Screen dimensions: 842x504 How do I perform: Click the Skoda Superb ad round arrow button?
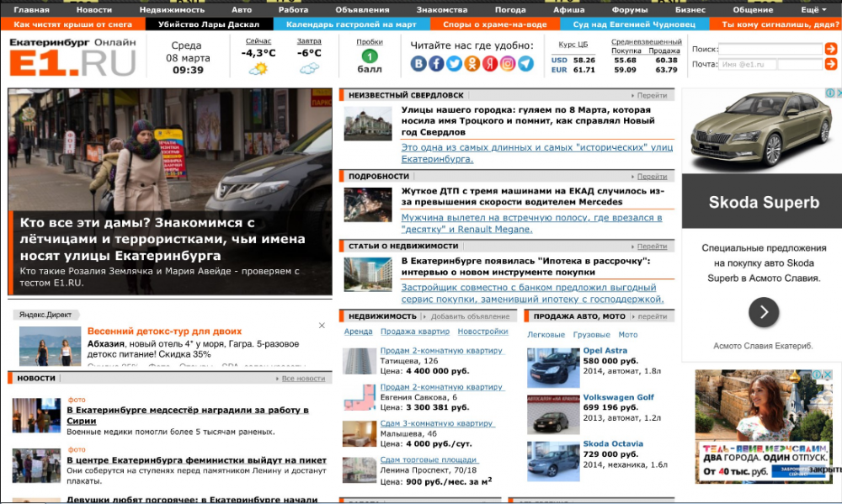(x=764, y=312)
